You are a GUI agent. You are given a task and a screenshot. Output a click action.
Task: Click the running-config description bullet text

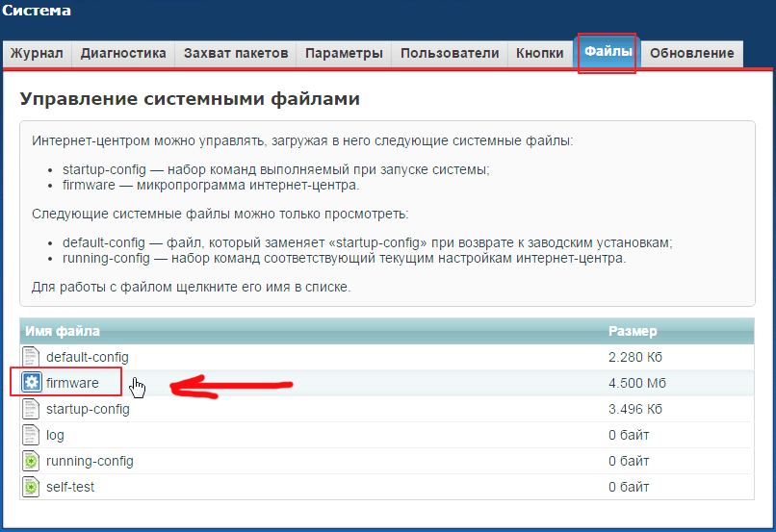[x=344, y=258]
